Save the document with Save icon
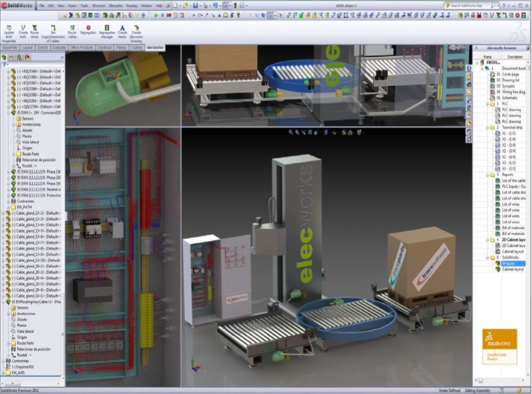 195,6
